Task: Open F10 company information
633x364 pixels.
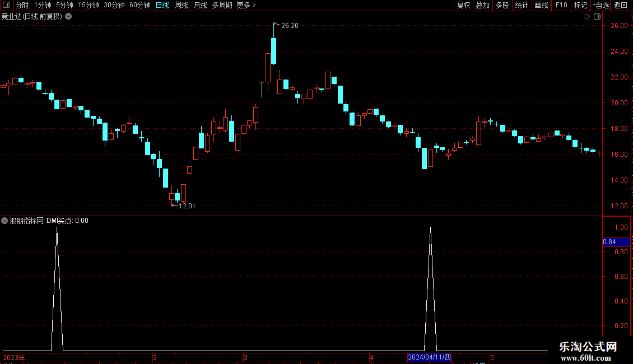Action: click(x=561, y=5)
